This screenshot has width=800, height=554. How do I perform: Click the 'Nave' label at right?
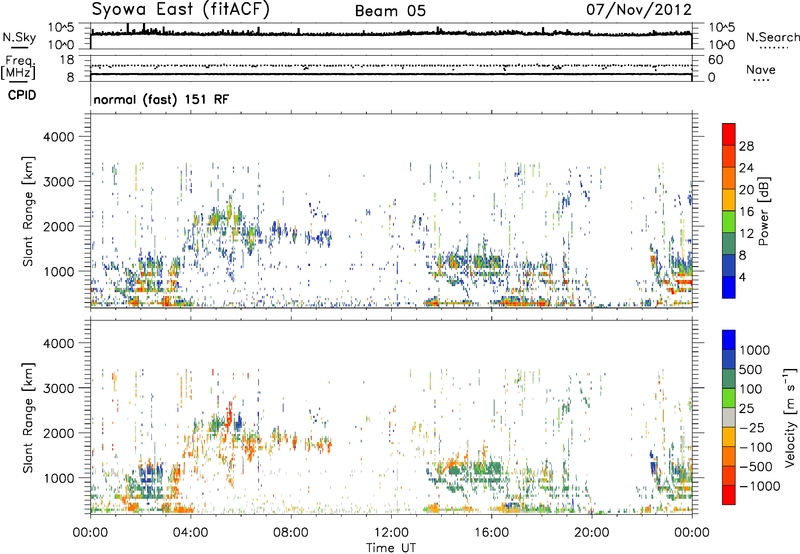[x=760, y=69]
